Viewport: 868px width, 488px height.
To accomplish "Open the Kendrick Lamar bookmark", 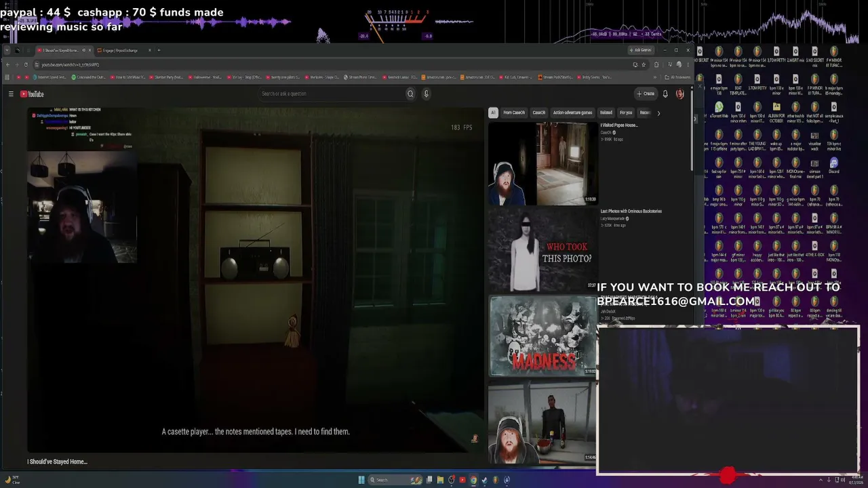I will (x=401, y=77).
